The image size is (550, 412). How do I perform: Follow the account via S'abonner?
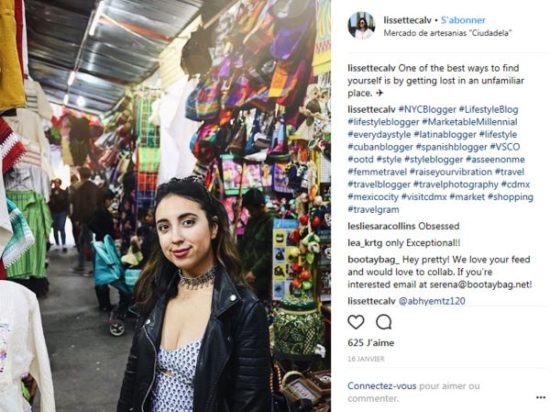(463, 20)
